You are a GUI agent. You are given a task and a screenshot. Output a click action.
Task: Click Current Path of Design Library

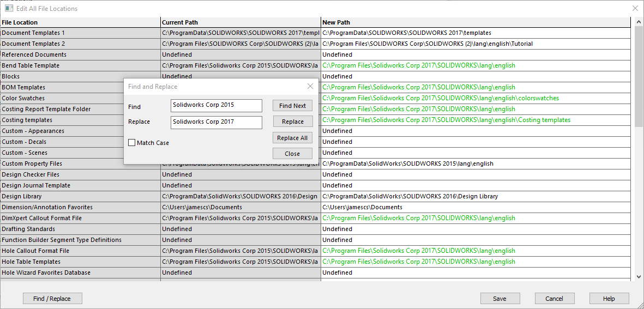[x=240, y=196]
